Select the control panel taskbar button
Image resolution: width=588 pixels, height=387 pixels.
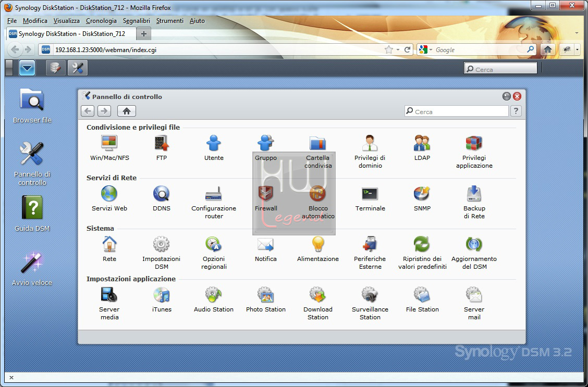pos(78,68)
